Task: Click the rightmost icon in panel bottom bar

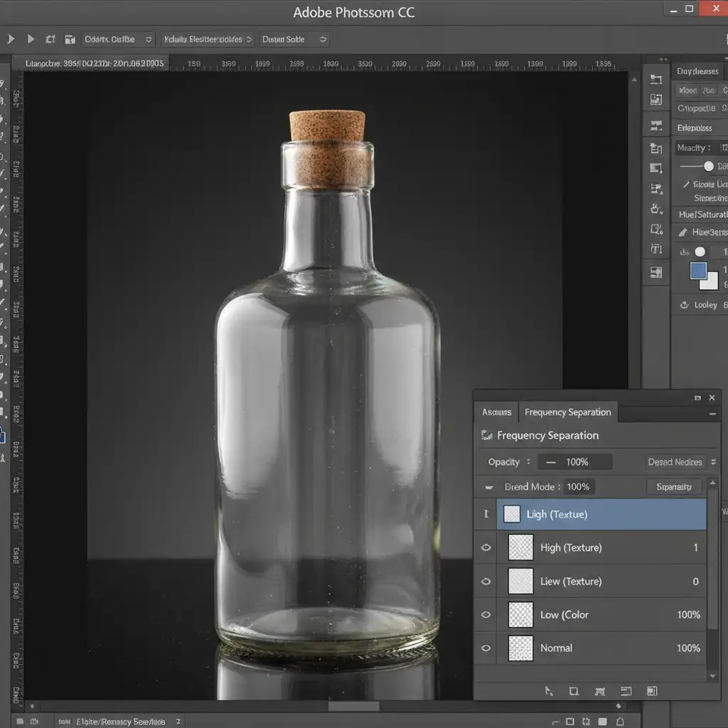Action: pos(652,690)
